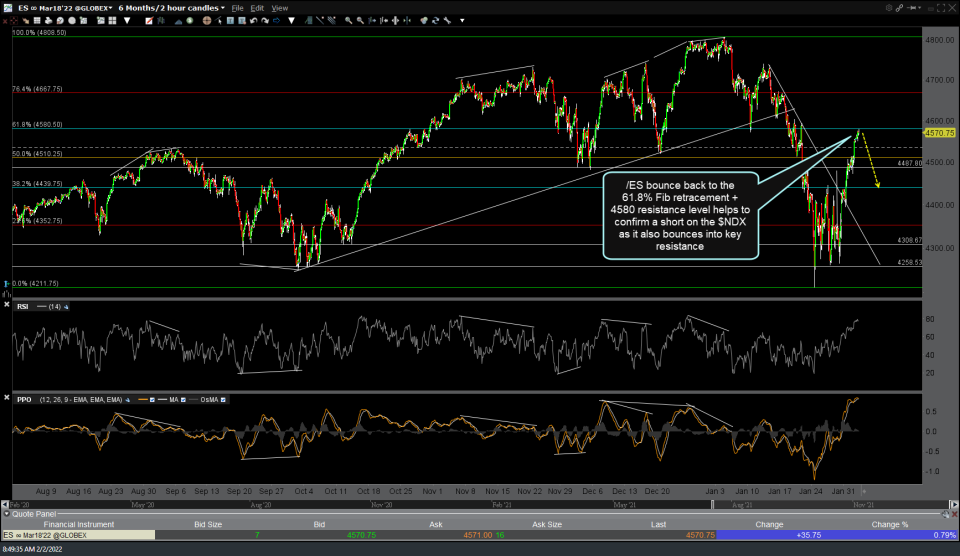Toggle the PPO orange line checkbox
The height and width of the screenshot is (556, 960).
tap(152, 400)
